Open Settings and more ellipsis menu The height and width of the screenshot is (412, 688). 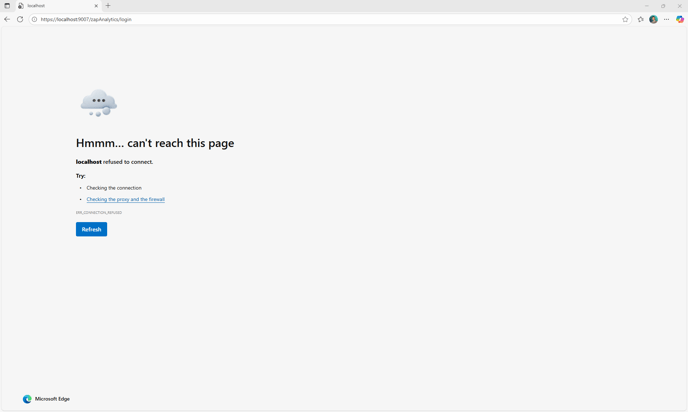(x=667, y=19)
